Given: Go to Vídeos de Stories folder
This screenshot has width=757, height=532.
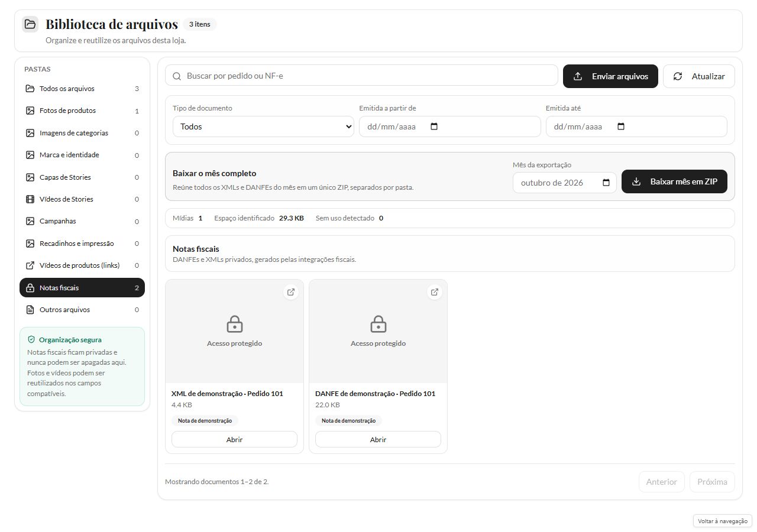Looking at the screenshot, I should 82,199.
